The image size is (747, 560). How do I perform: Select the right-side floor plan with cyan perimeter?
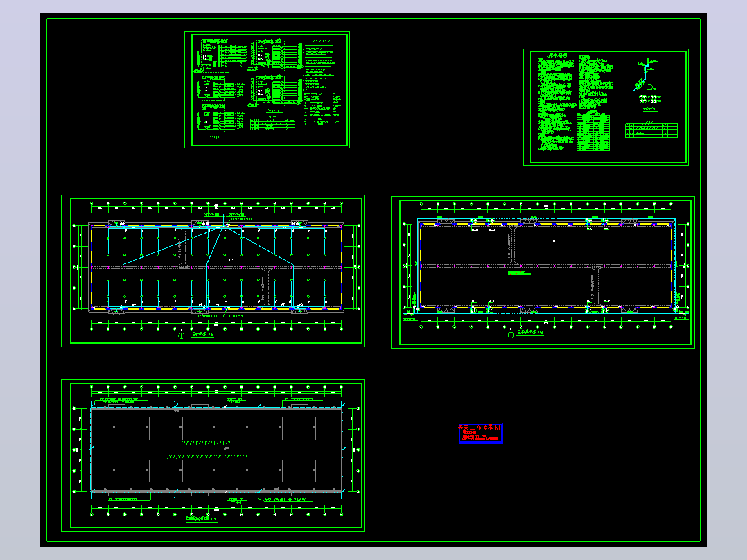(x=543, y=272)
